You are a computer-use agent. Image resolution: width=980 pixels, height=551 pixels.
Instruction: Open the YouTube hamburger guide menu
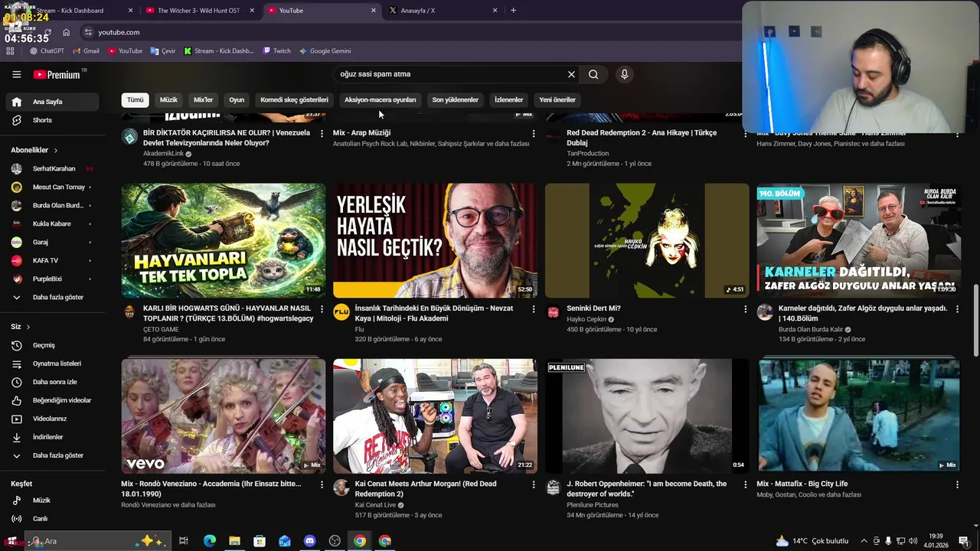tap(16, 74)
